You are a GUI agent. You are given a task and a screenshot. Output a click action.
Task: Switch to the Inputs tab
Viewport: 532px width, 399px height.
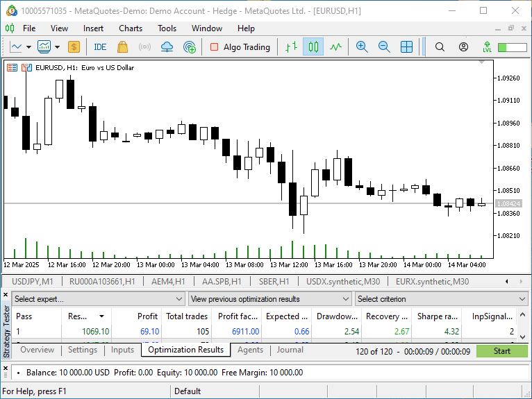[x=122, y=350]
